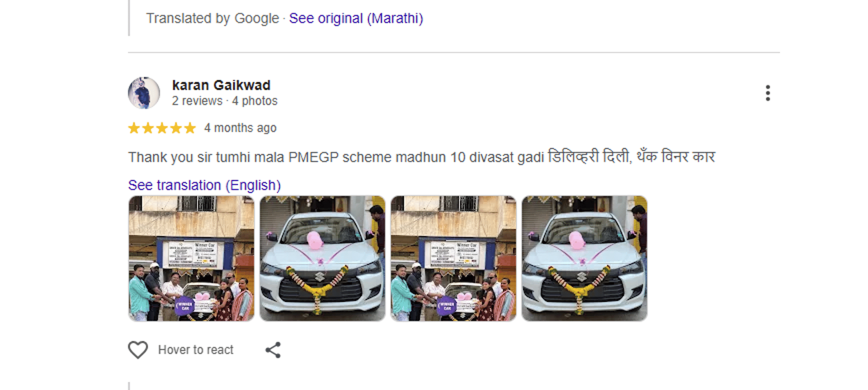Screen dimensions: 868x390
Task: Open karan Gaikwad's profile picture
Action: point(144,93)
